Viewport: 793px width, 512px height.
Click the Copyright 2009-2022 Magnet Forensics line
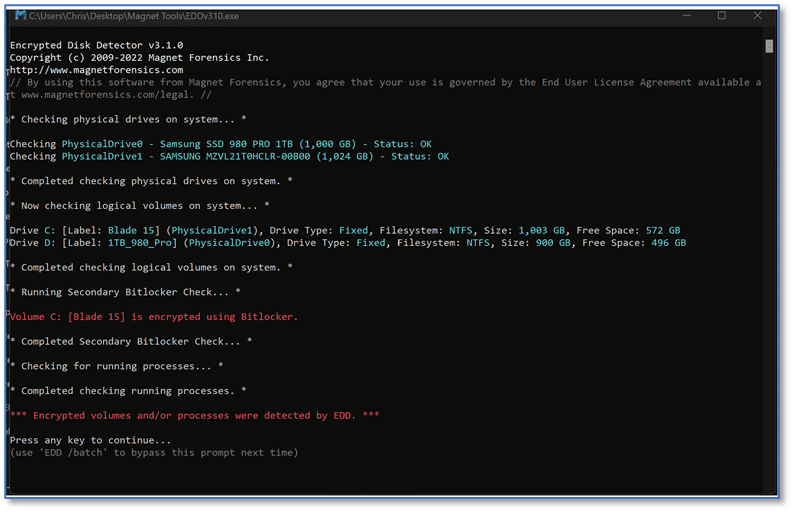point(140,58)
